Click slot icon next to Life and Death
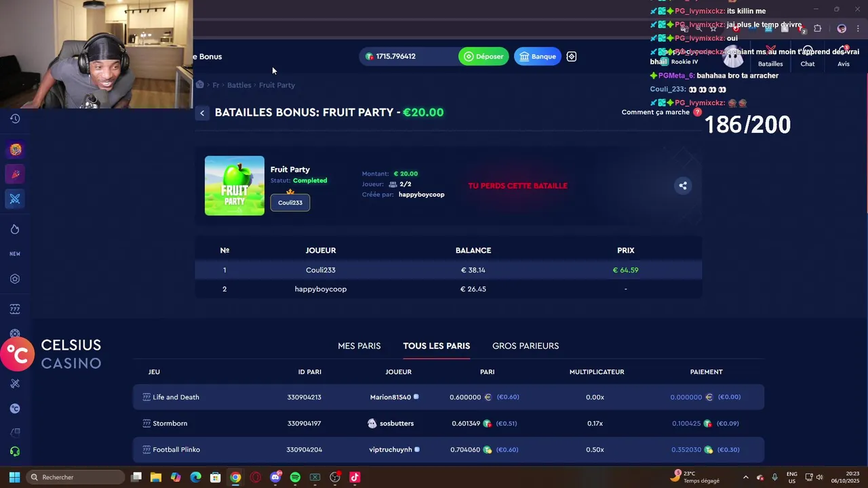The height and width of the screenshot is (488, 868). pyautogui.click(x=146, y=397)
